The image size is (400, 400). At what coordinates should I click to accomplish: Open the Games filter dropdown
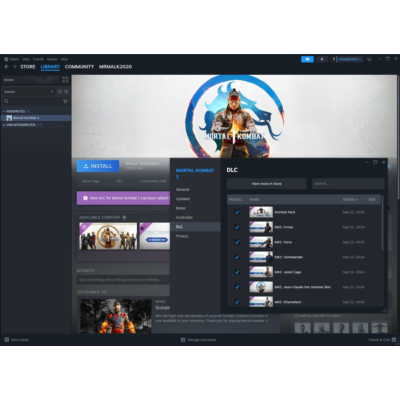(x=28, y=91)
